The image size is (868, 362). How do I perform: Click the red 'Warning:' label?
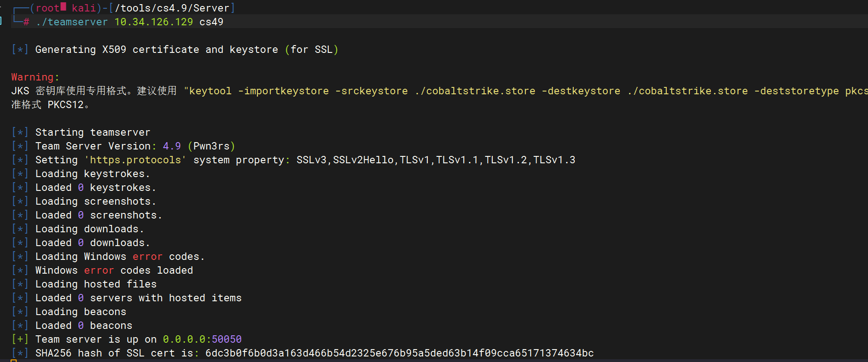pyautogui.click(x=35, y=77)
